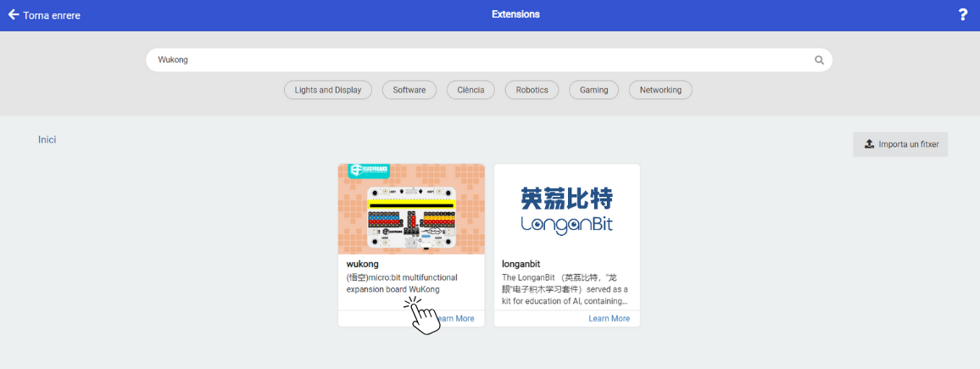Click the longanbit extension title
Viewport: 980px width, 369px height.
click(x=521, y=264)
